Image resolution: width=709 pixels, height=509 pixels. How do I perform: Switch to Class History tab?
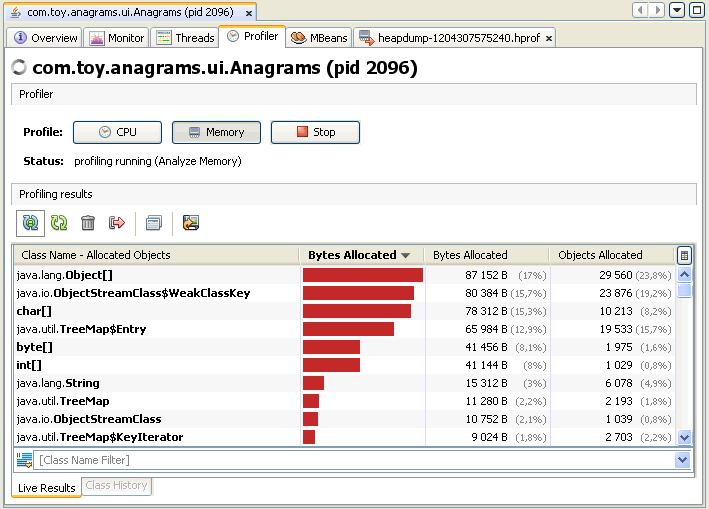point(116,485)
